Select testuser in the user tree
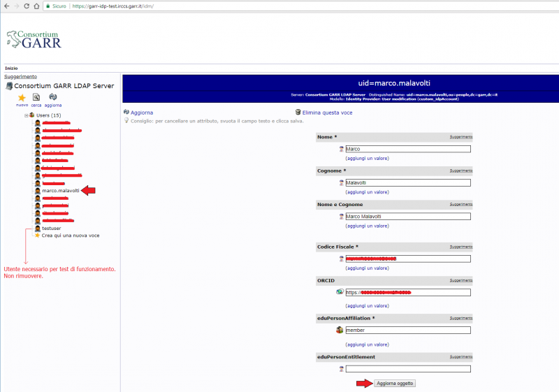 pos(52,228)
